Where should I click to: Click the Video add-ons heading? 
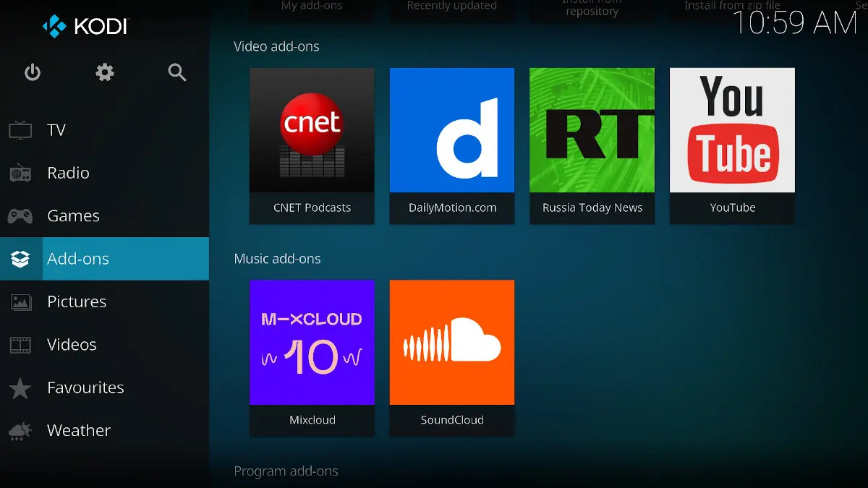(x=276, y=46)
